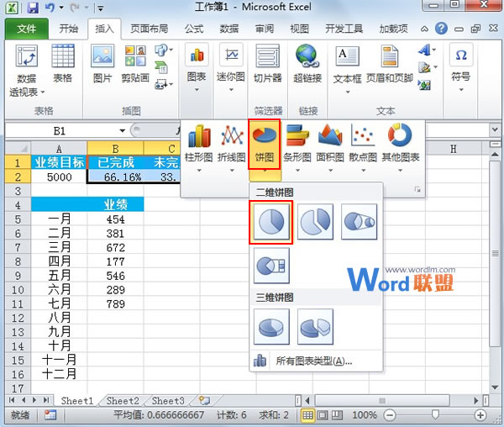Choose the Line chart type
This screenshot has width=504, height=427.
(x=232, y=146)
